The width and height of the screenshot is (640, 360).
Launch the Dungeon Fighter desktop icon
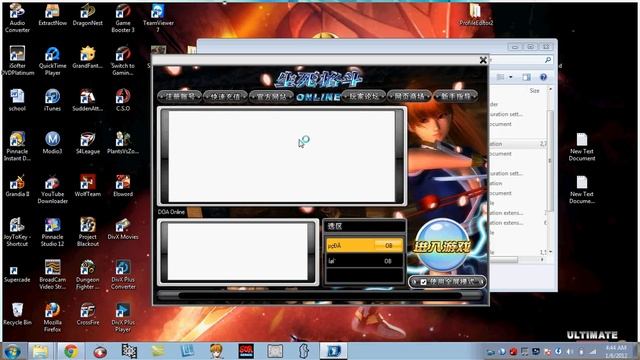pyautogui.click(x=87, y=275)
